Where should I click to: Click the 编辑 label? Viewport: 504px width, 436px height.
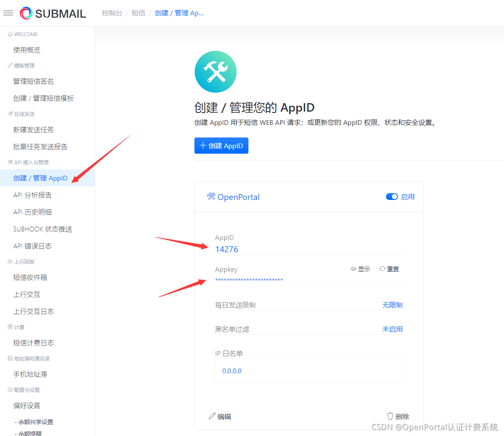pos(224,417)
